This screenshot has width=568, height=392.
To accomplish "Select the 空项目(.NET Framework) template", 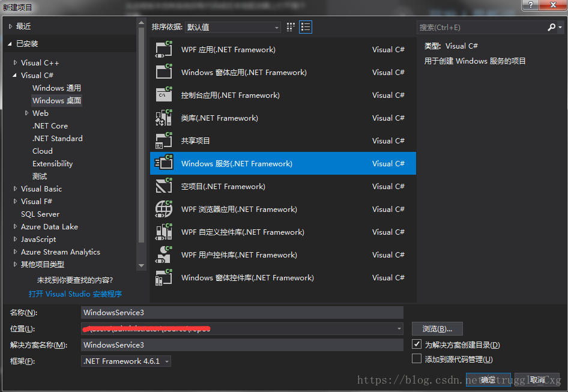I will tap(283, 186).
